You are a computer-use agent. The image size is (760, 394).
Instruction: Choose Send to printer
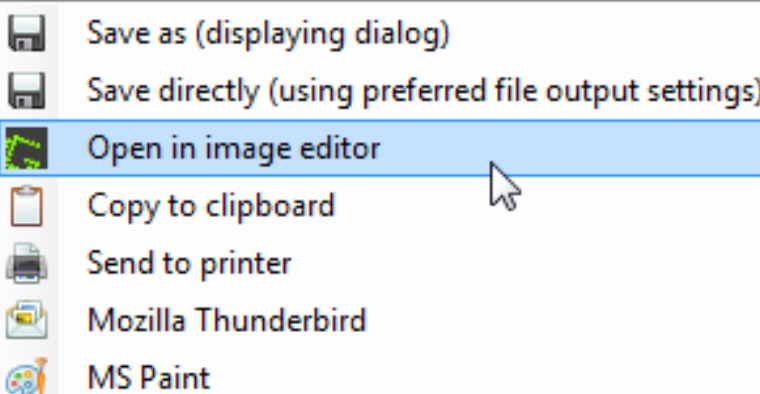tap(189, 263)
